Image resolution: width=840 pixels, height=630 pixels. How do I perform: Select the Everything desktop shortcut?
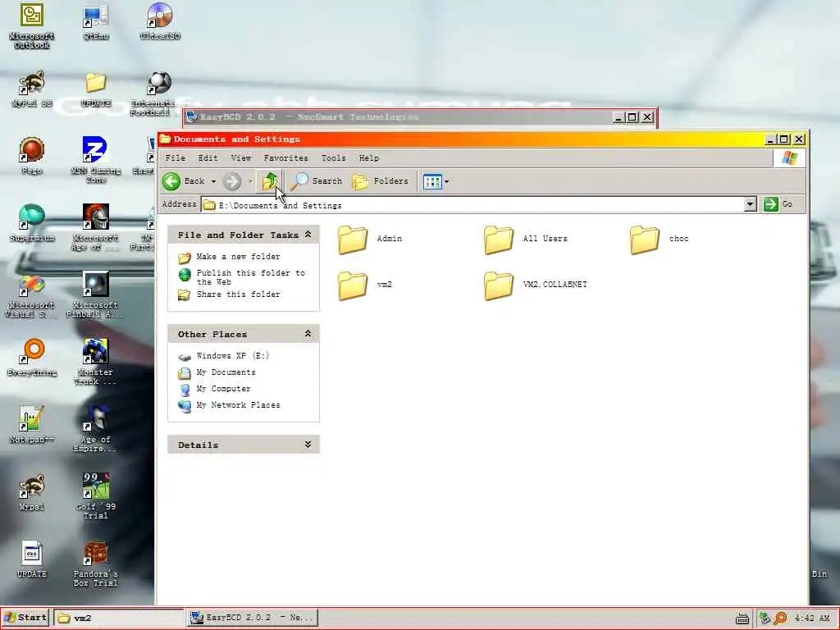tap(32, 359)
